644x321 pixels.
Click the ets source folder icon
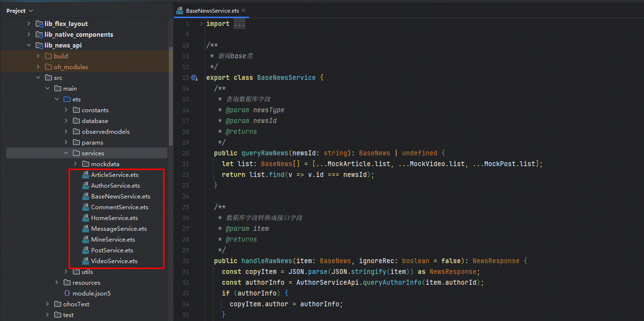point(67,99)
